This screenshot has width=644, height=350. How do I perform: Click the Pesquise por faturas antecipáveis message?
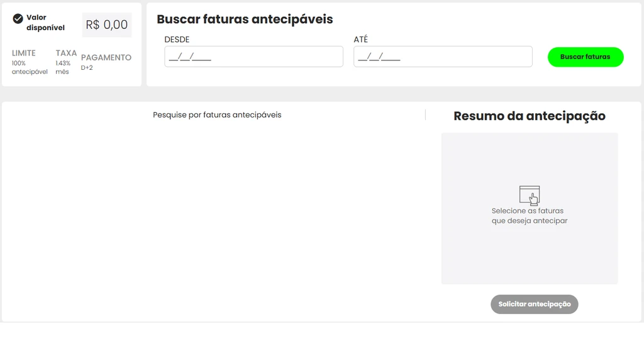point(217,115)
